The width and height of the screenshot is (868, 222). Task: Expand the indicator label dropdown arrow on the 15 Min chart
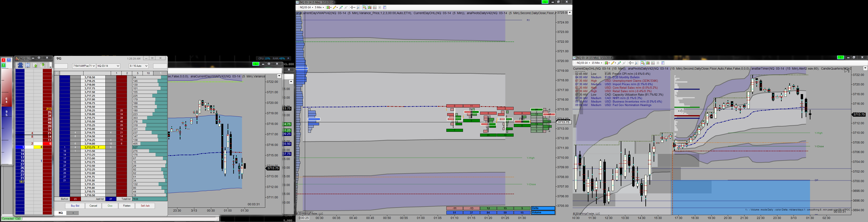(x=865, y=68)
